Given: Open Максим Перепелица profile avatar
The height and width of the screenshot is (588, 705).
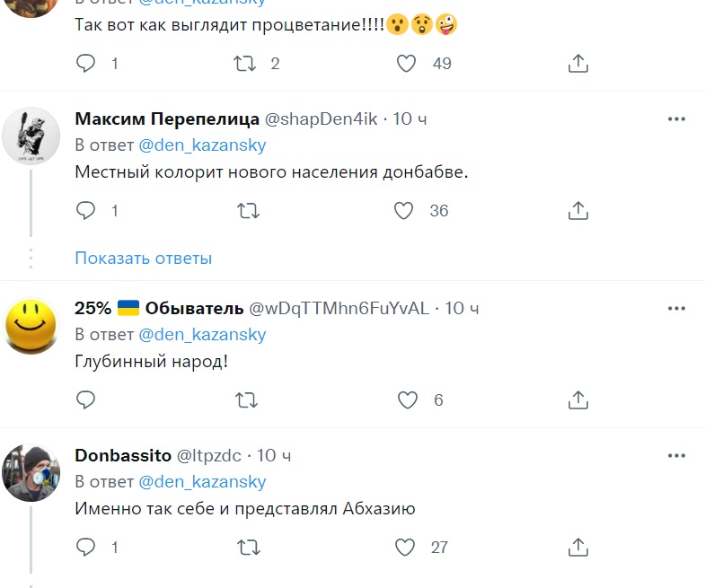Looking at the screenshot, I should click(32, 135).
